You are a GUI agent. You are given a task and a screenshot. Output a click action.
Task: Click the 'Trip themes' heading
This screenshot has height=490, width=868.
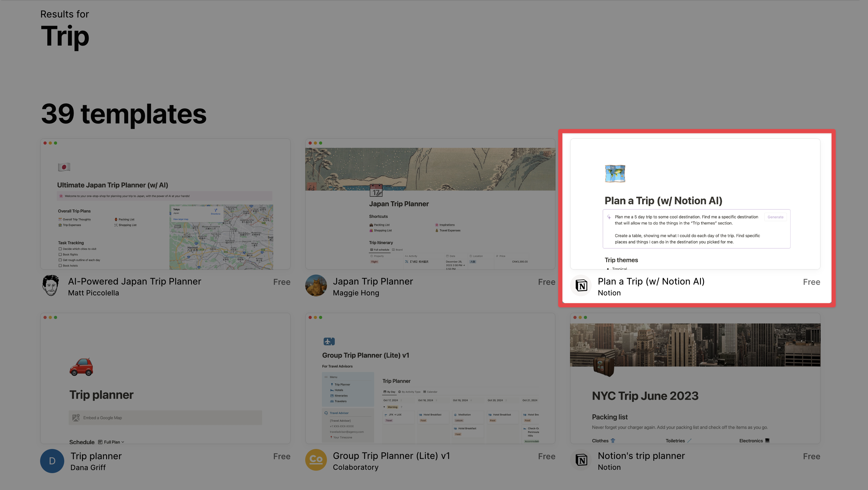click(x=621, y=260)
